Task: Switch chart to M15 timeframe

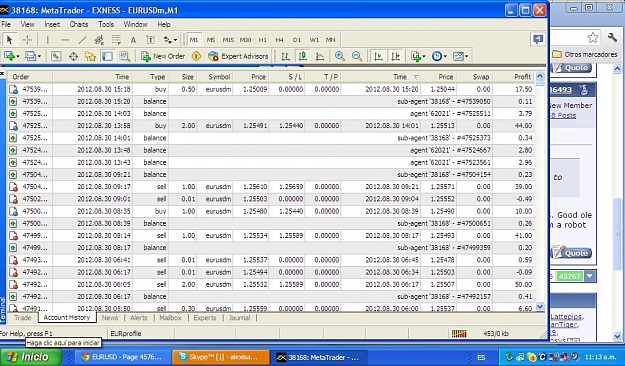Action: (x=228, y=39)
